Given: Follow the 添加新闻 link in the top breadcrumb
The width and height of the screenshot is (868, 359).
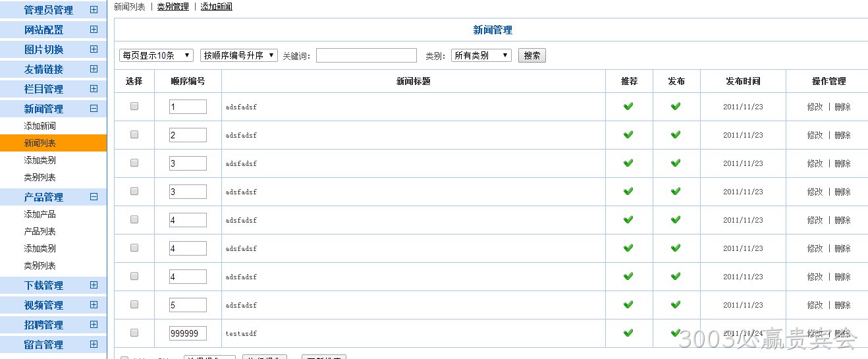Looking at the screenshot, I should coord(216,7).
